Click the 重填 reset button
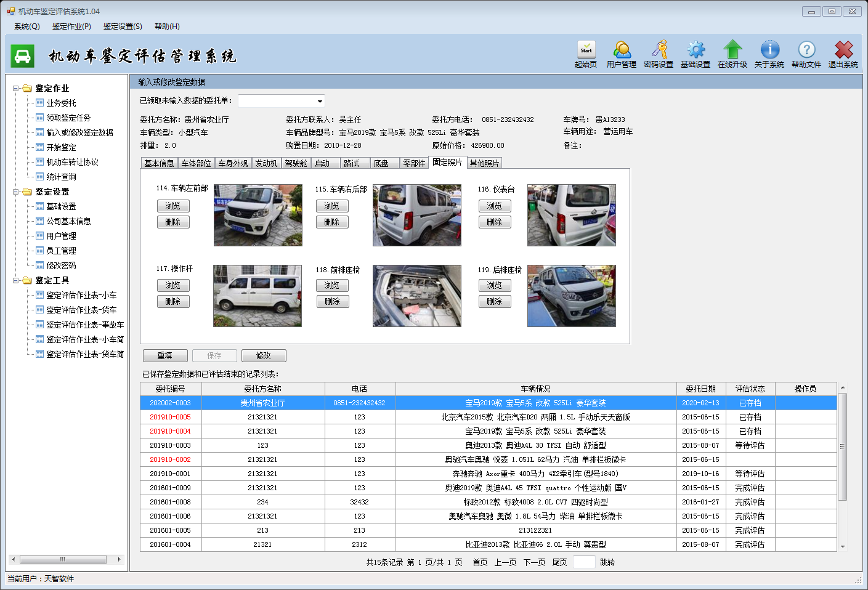Image resolution: width=868 pixels, height=590 pixels. pos(165,355)
